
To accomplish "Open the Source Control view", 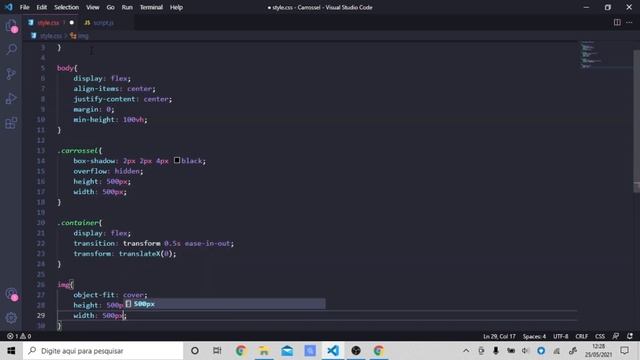I will tap(11, 74).
